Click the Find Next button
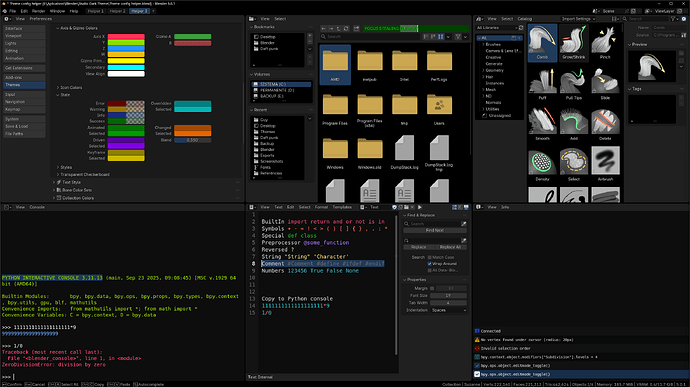The height and width of the screenshot is (387, 690). point(435,230)
